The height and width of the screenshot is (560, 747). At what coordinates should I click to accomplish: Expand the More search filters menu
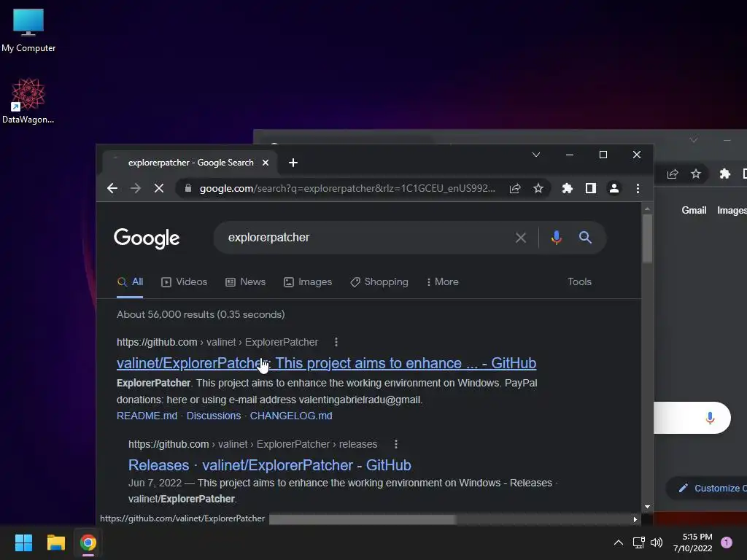point(443,282)
